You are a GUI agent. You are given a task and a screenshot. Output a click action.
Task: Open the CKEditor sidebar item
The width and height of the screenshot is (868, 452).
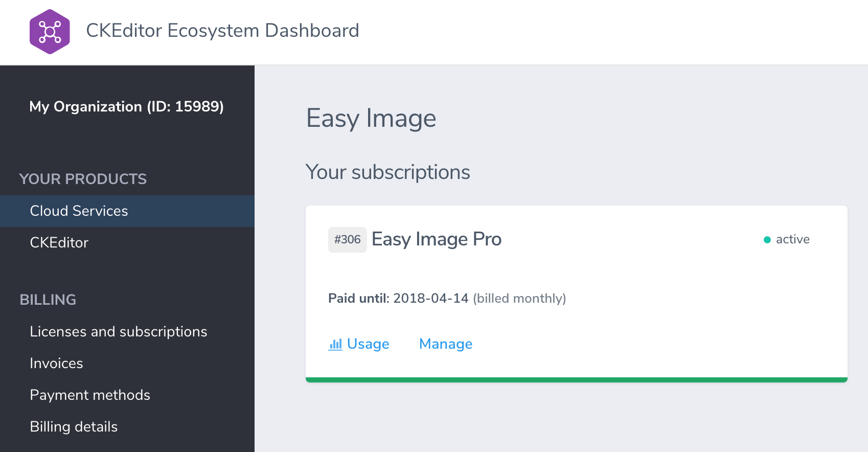(127, 243)
